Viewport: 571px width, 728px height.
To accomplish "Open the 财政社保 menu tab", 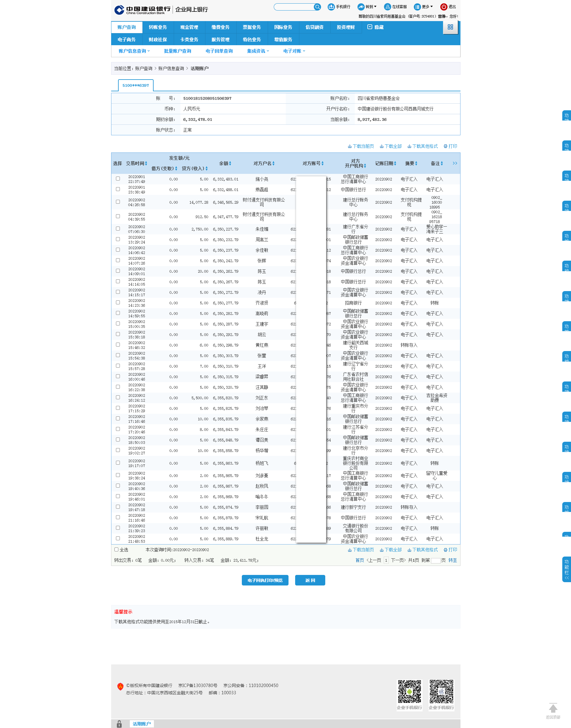I will tap(158, 39).
